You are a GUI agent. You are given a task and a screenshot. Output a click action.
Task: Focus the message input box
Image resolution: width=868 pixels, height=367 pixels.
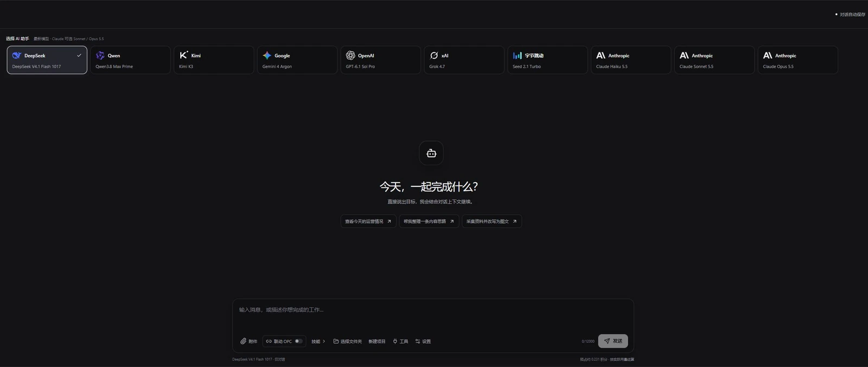pos(433,316)
